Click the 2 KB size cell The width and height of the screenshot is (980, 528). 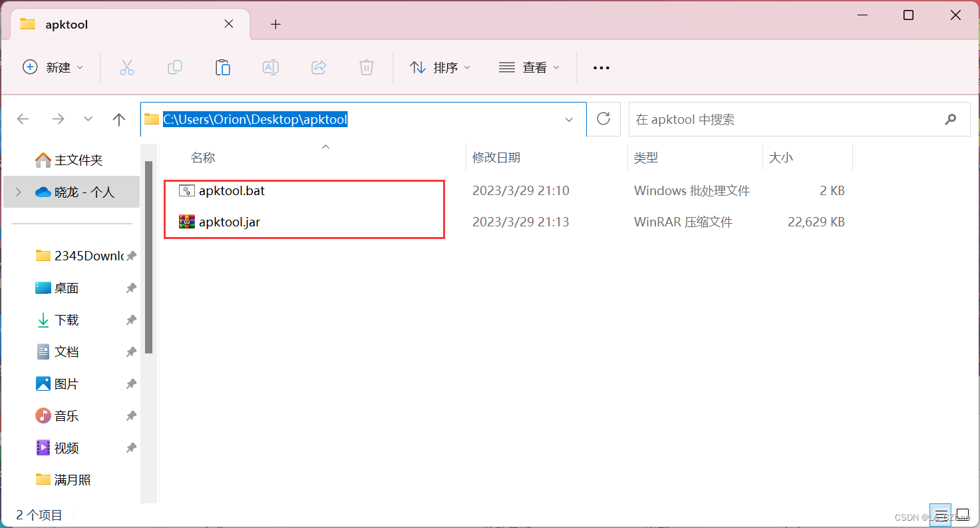pyautogui.click(x=832, y=190)
